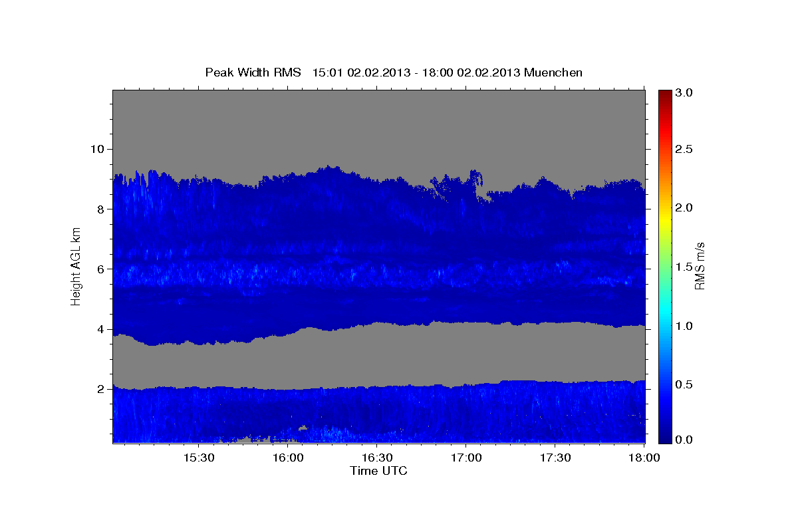Click the colorbar label 1.0

coord(685,326)
